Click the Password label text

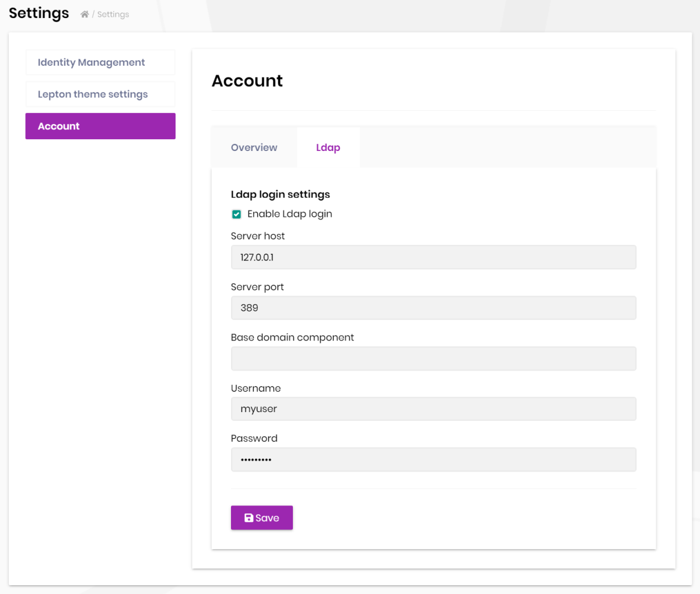coord(254,438)
